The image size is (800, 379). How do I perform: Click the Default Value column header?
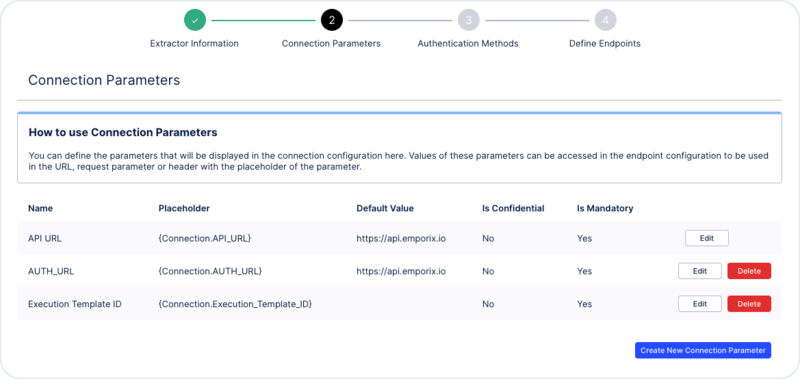click(x=385, y=208)
